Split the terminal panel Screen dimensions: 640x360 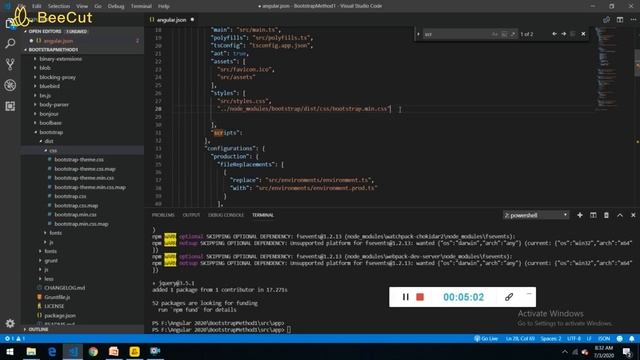593,215
